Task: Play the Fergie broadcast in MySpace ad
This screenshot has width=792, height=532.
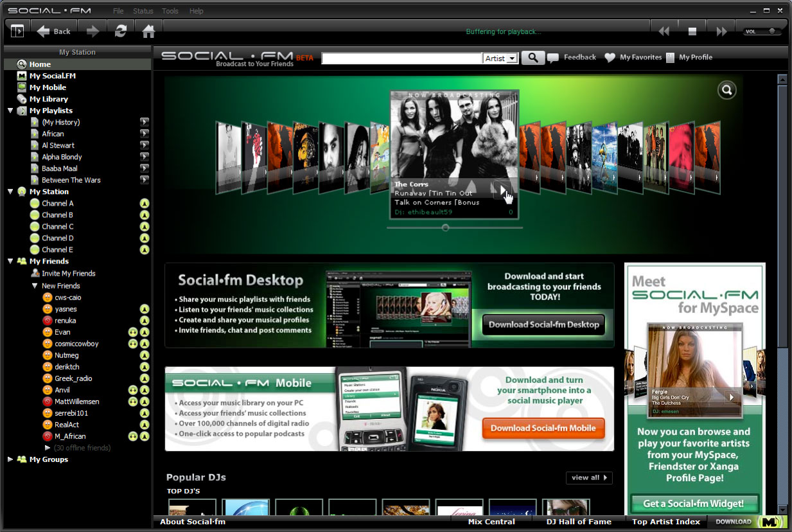Action: pyautogui.click(x=731, y=397)
